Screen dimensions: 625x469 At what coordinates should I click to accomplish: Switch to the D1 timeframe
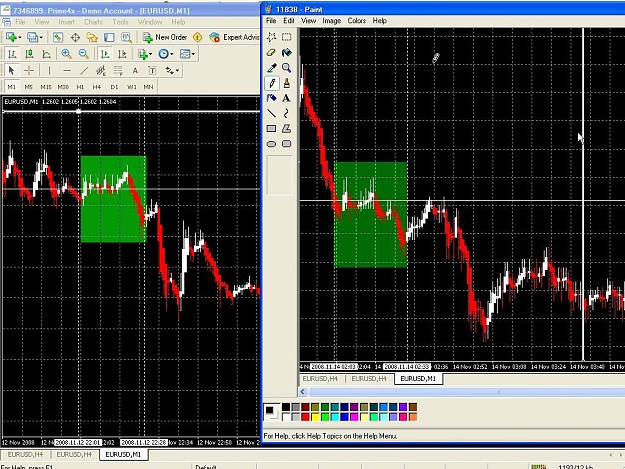114,87
